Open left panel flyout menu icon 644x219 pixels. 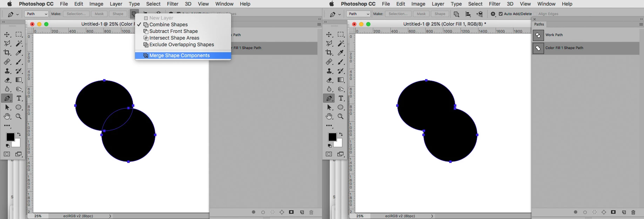pos(319,25)
